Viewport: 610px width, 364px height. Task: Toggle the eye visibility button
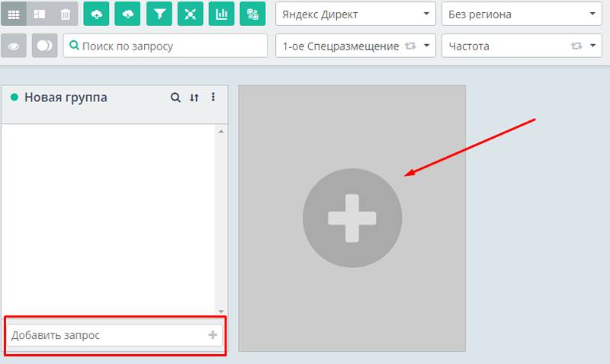[x=14, y=46]
